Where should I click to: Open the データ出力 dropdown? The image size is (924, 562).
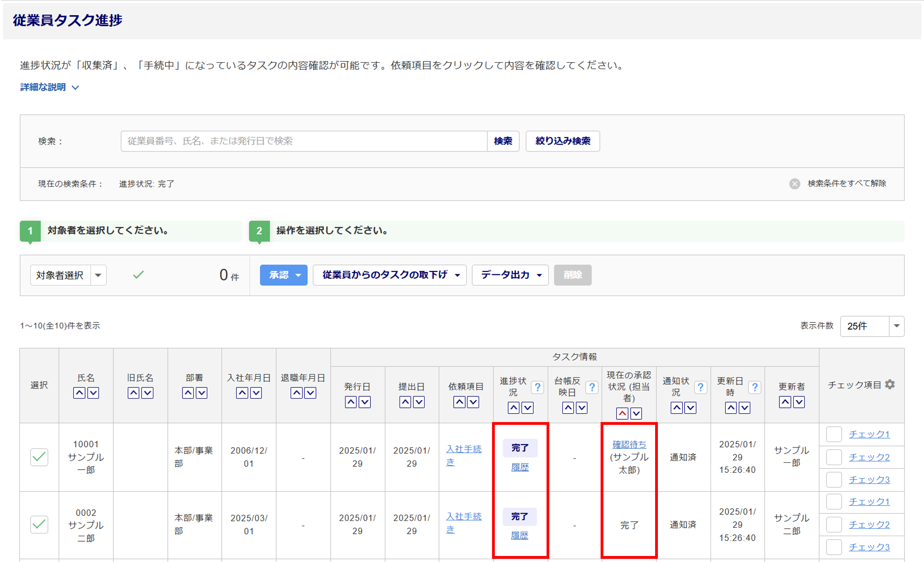pos(510,275)
